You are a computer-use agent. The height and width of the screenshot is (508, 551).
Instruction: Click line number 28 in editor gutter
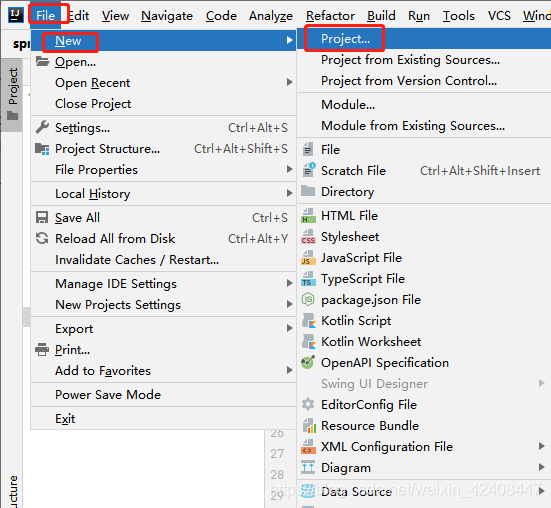point(277,475)
